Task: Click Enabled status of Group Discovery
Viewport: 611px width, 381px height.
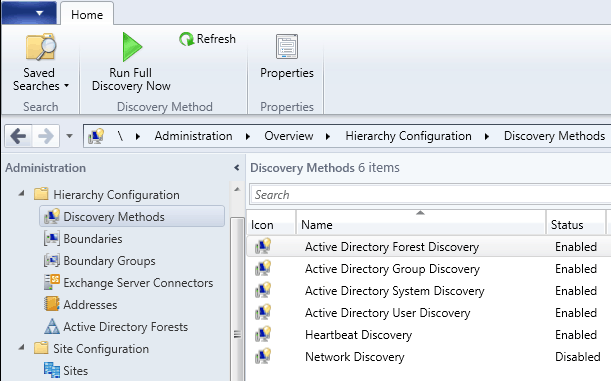Action: (x=576, y=269)
